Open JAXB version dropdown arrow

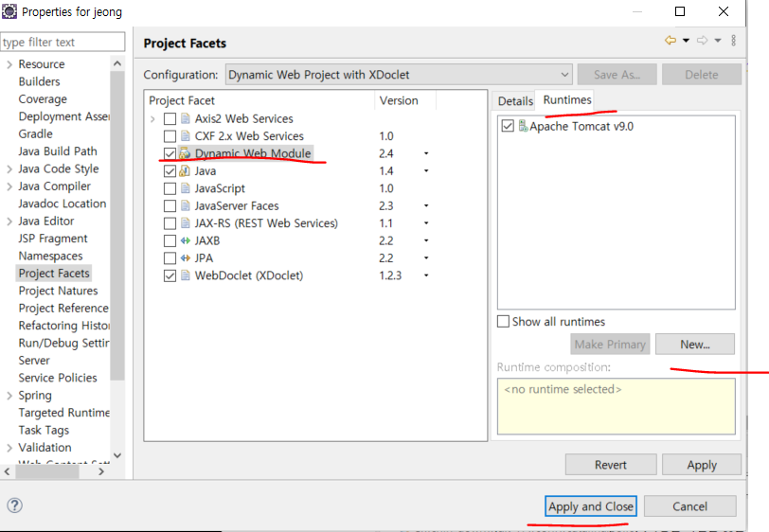pyautogui.click(x=426, y=240)
